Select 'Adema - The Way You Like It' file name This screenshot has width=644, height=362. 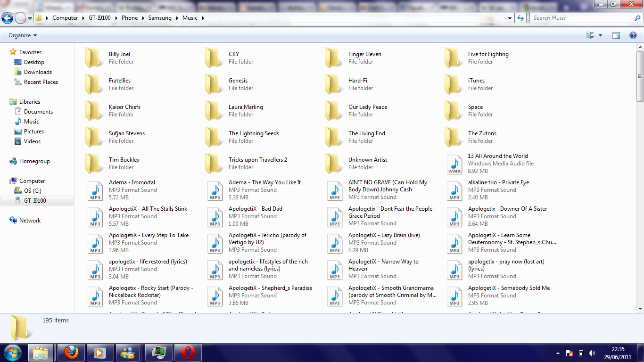(x=264, y=182)
